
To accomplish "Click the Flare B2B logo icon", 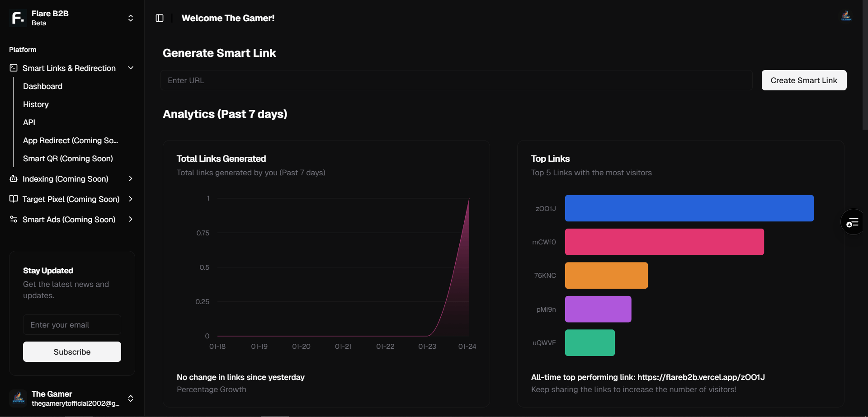I will point(18,18).
